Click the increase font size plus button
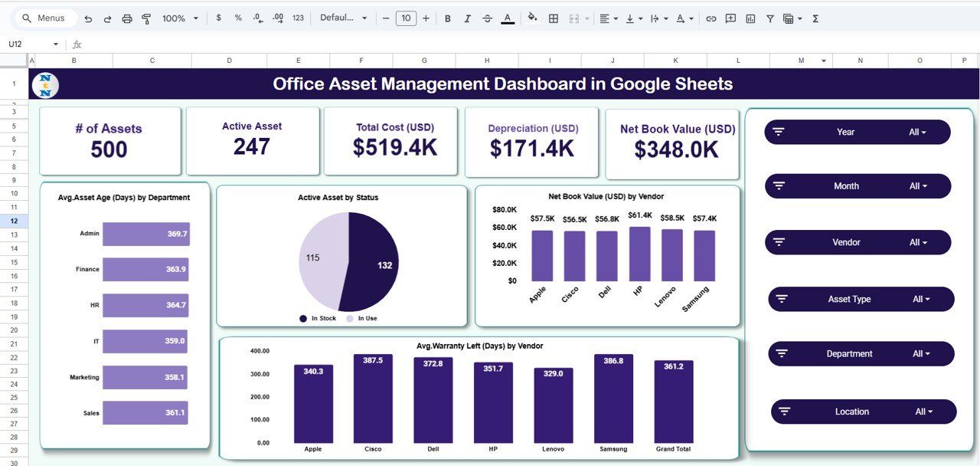The height and width of the screenshot is (466, 980). [426, 18]
